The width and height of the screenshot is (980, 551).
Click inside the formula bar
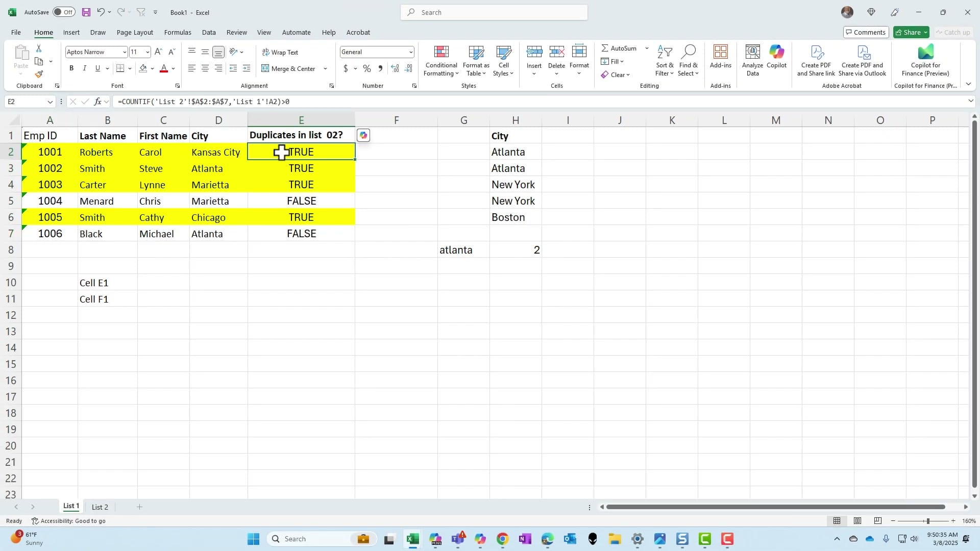357,102
